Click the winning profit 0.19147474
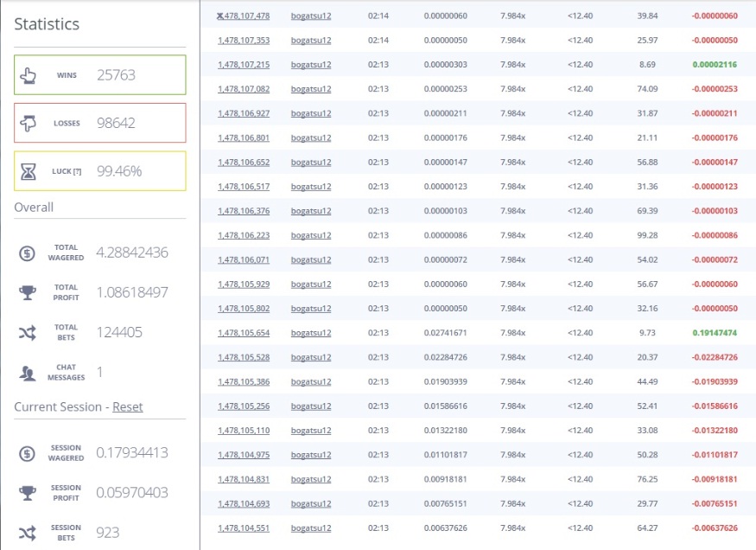756x550 pixels. pyautogui.click(x=715, y=333)
